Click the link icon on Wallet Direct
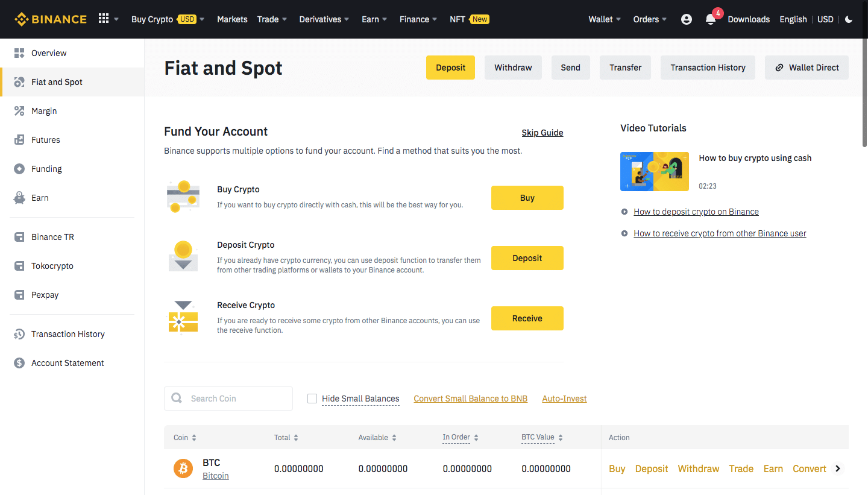 point(779,68)
